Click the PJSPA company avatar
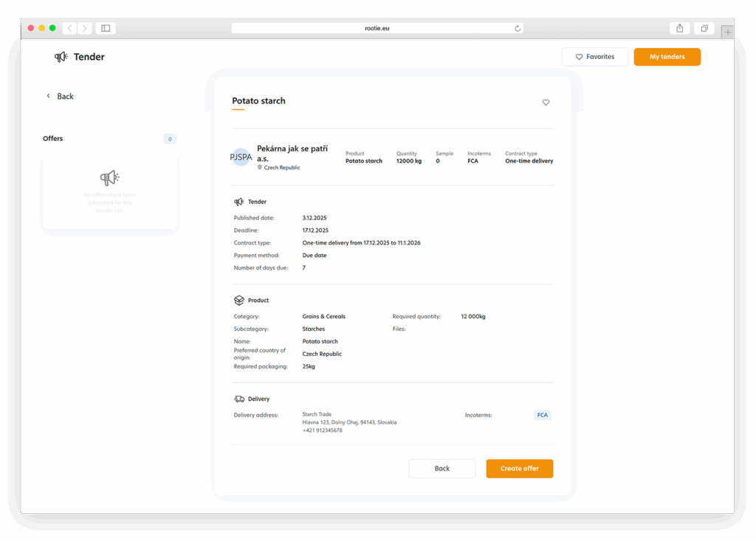756x542 pixels. [241, 157]
